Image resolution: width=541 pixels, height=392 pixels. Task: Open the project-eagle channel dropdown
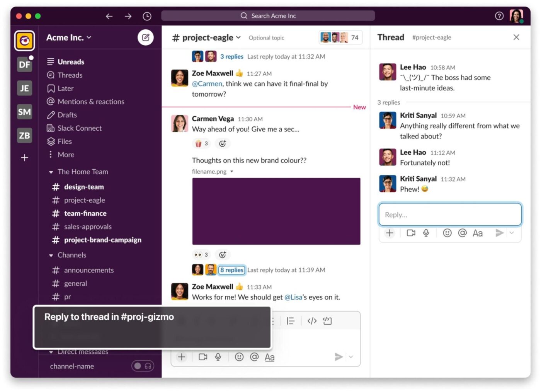(238, 37)
